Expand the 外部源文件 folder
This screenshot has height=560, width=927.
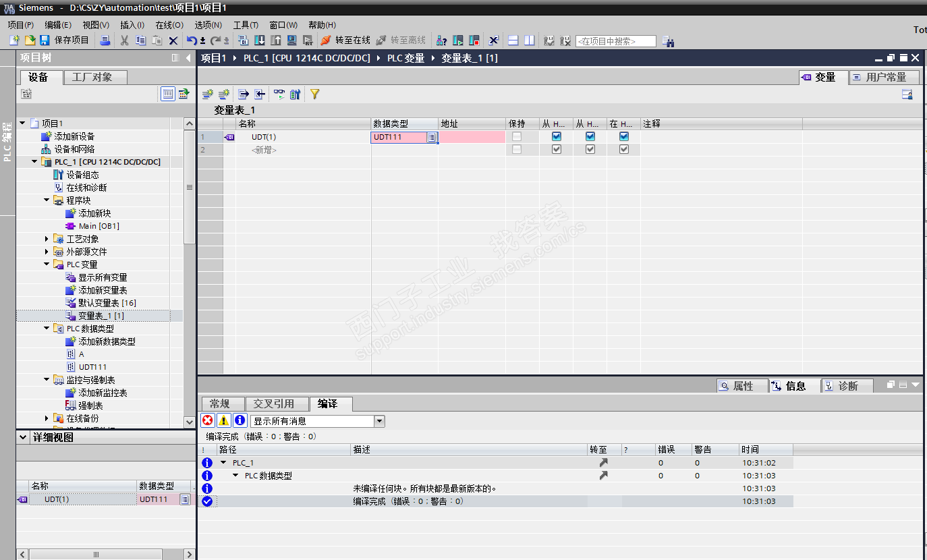(47, 252)
